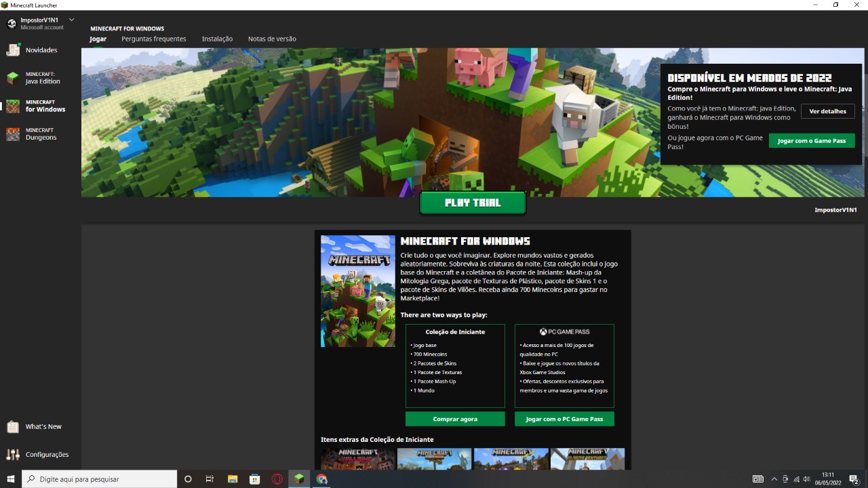The image size is (868, 488).
Task: Click the Meet Now tray icon
Action: coord(785,479)
